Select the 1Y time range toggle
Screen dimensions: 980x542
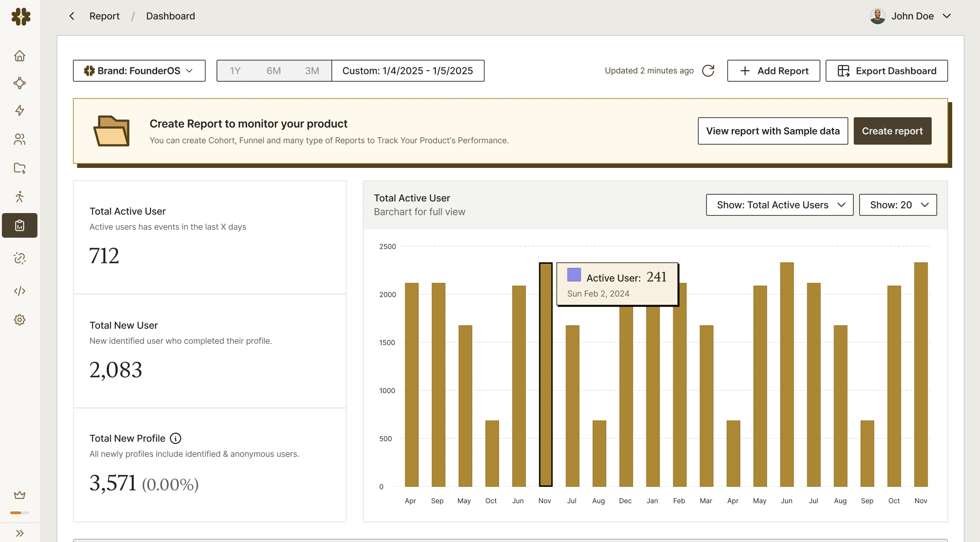236,71
